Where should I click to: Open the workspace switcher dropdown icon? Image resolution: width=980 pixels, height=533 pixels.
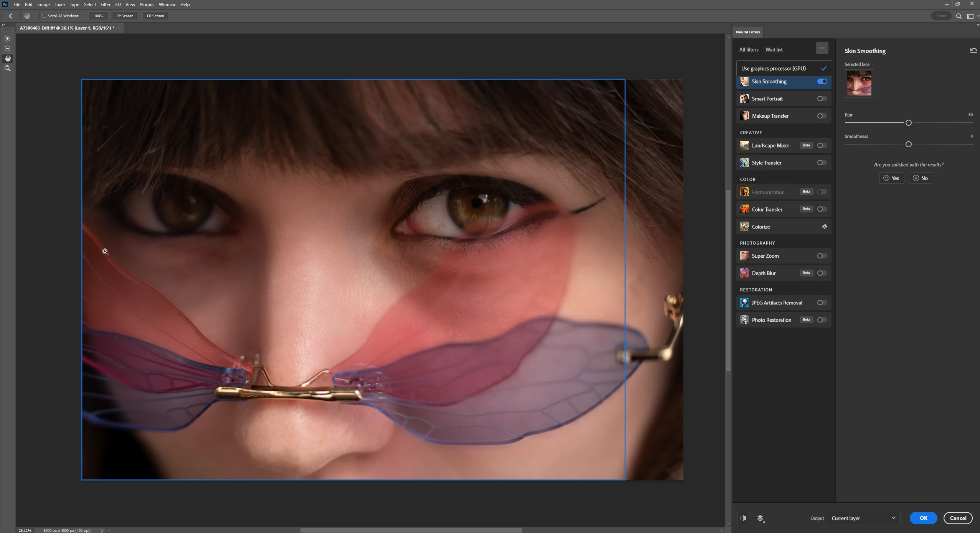[x=971, y=16]
